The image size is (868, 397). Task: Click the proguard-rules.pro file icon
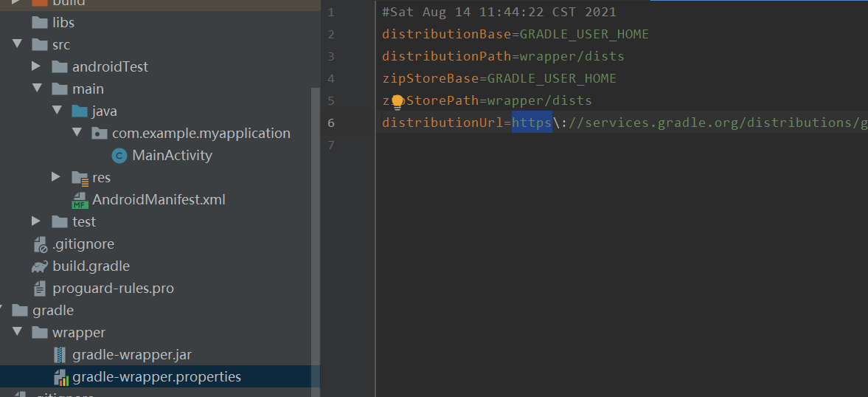[40, 289]
